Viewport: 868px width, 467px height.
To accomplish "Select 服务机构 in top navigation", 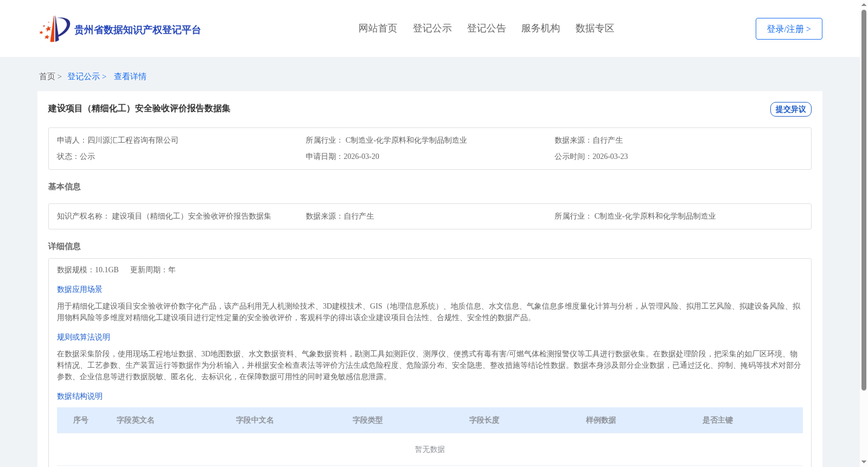I will tap(540, 28).
